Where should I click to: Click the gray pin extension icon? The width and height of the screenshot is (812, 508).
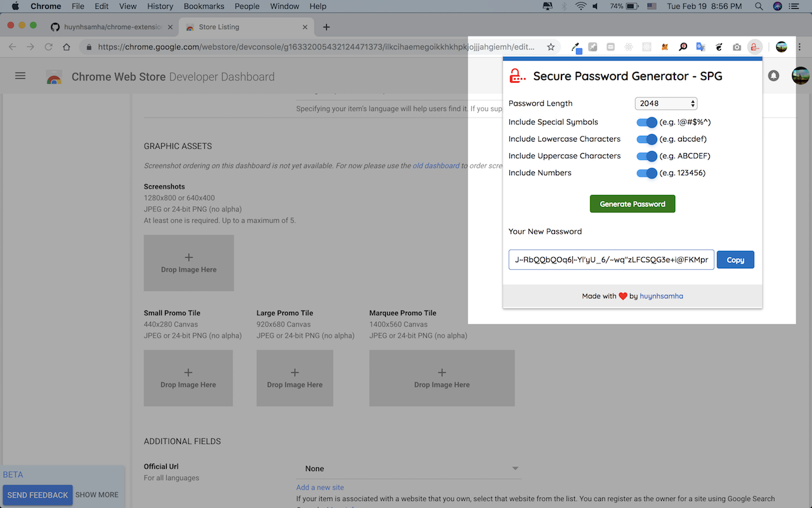point(593,47)
